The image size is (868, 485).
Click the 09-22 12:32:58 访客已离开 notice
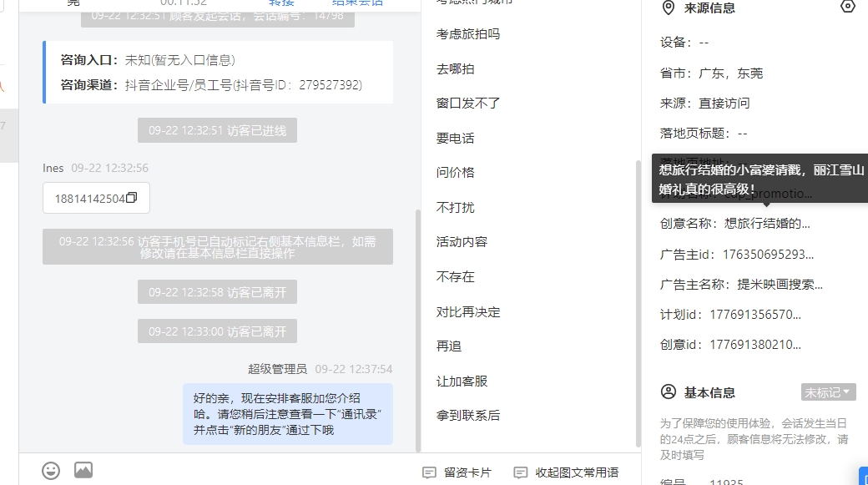click(217, 292)
